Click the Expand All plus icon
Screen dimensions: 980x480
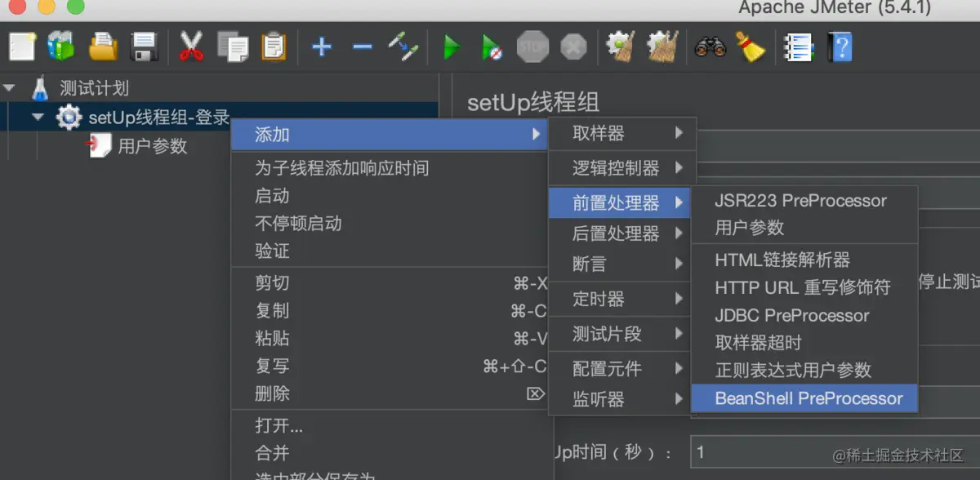click(x=322, y=47)
